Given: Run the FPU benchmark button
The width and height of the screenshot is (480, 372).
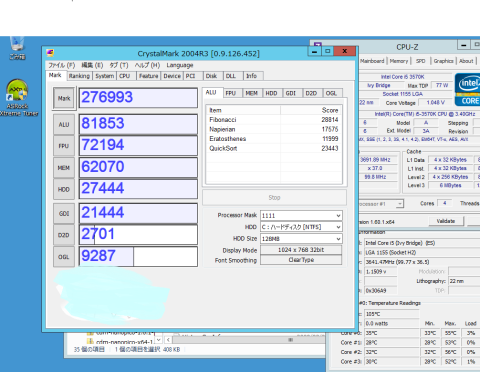Looking at the screenshot, I should click(x=64, y=146).
